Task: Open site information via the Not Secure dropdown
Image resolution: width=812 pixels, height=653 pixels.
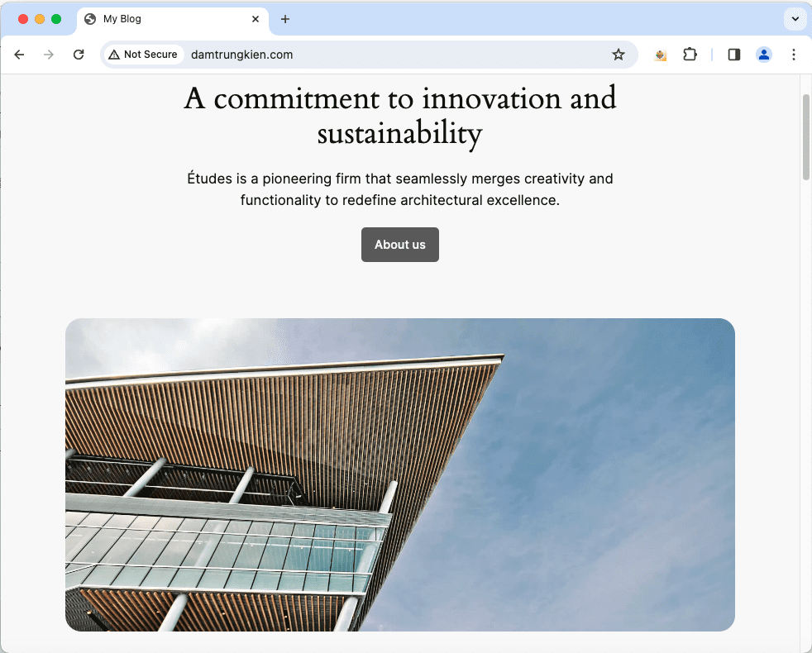Action: (x=142, y=54)
